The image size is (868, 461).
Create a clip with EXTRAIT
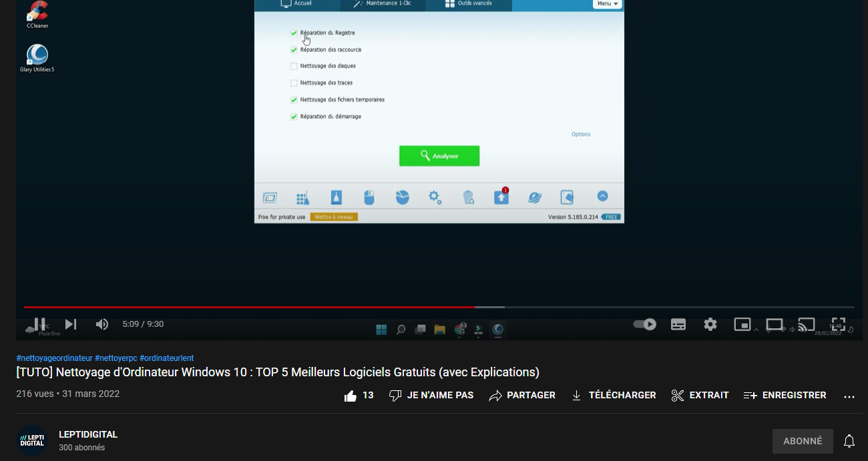(x=700, y=396)
